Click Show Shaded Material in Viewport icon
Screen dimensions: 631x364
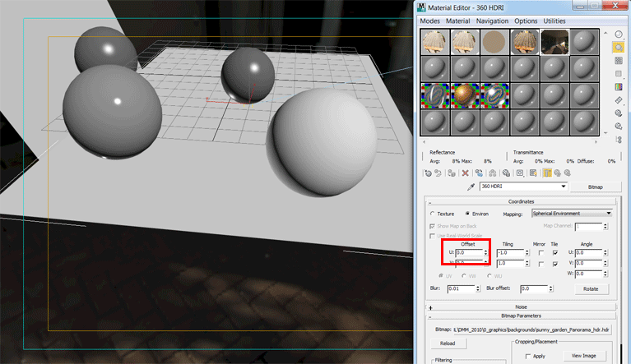tap(534, 173)
